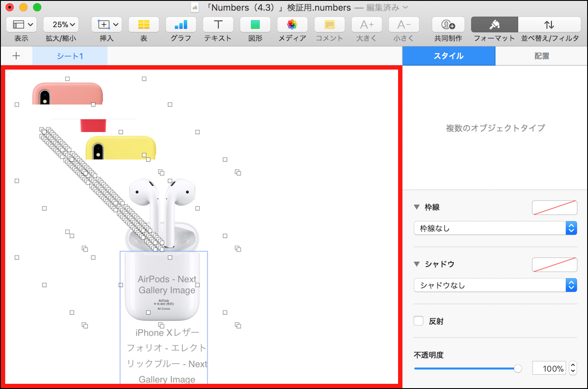Click the 複数のオブジェクトタイプ message text

(x=495, y=128)
